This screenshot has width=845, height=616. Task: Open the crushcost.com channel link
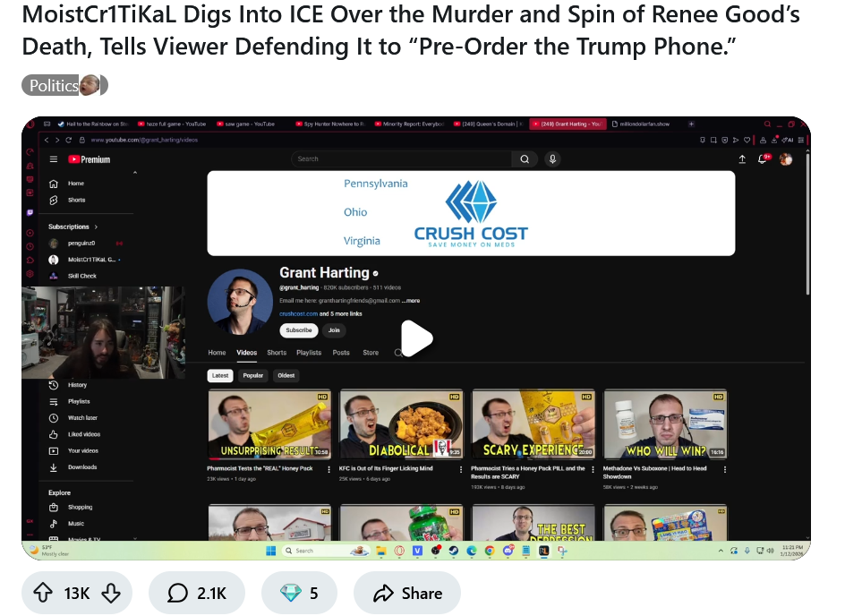[299, 313]
